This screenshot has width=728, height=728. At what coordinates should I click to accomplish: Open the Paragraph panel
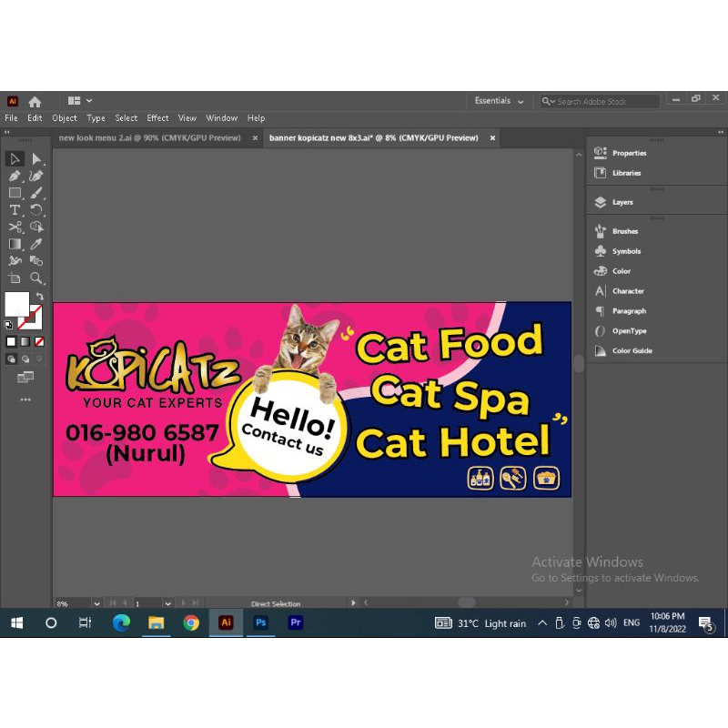[620, 311]
